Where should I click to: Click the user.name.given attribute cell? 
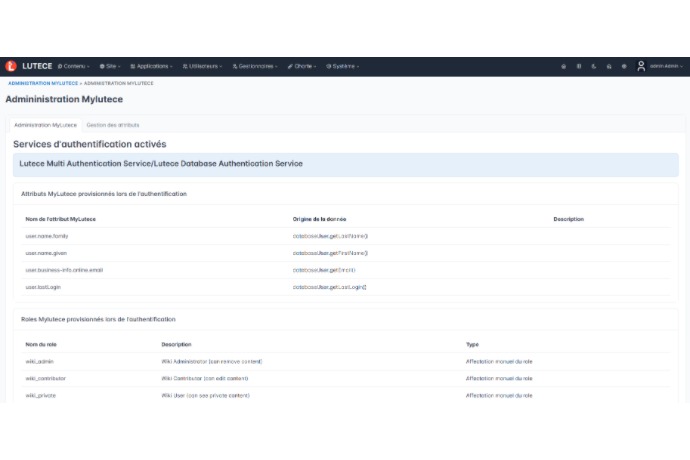pyautogui.click(x=46, y=253)
